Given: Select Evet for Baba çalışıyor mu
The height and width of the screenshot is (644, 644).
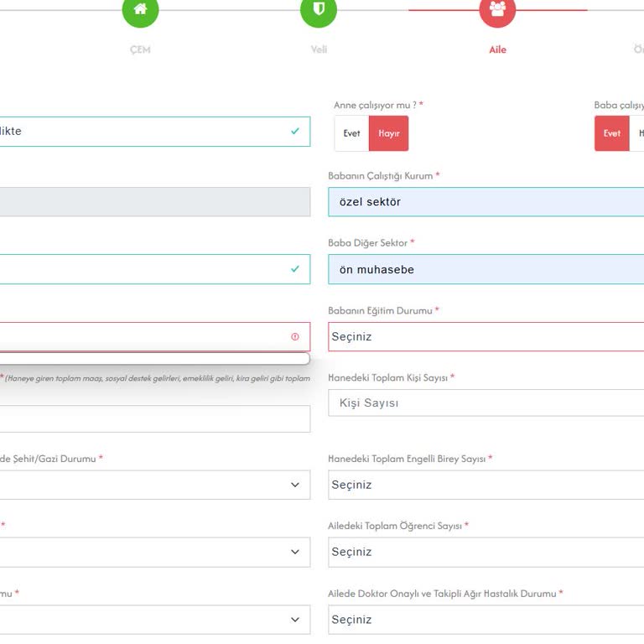Looking at the screenshot, I should click(612, 133).
